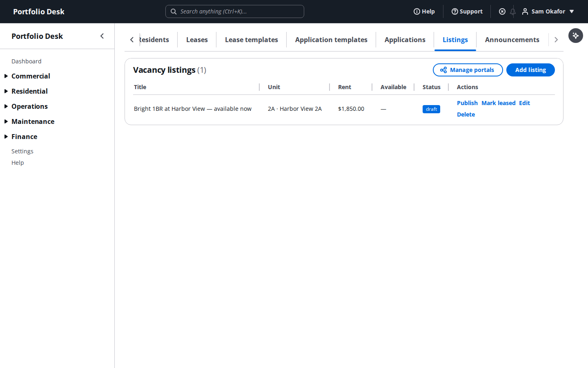The width and height of the screenshot is (588, 368).
Task: Click the Vacancy listings heading
Action: pos(164,70)
